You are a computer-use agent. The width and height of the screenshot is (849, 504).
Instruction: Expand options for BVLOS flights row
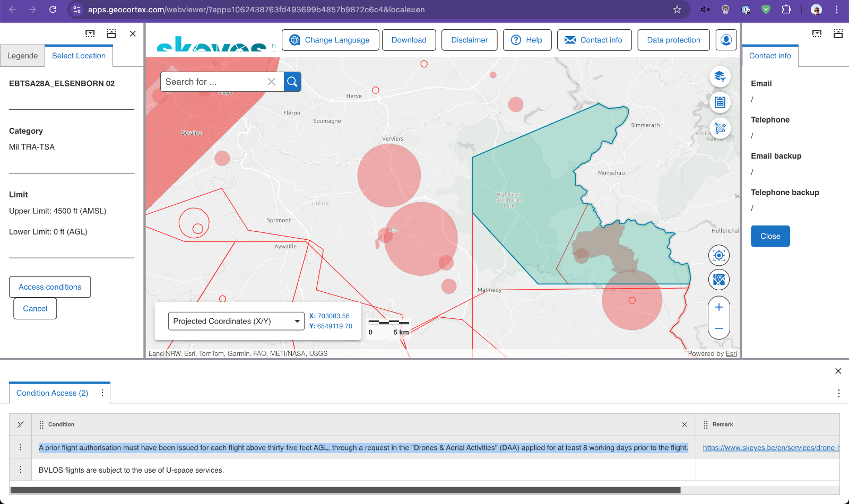pos(20,470)
